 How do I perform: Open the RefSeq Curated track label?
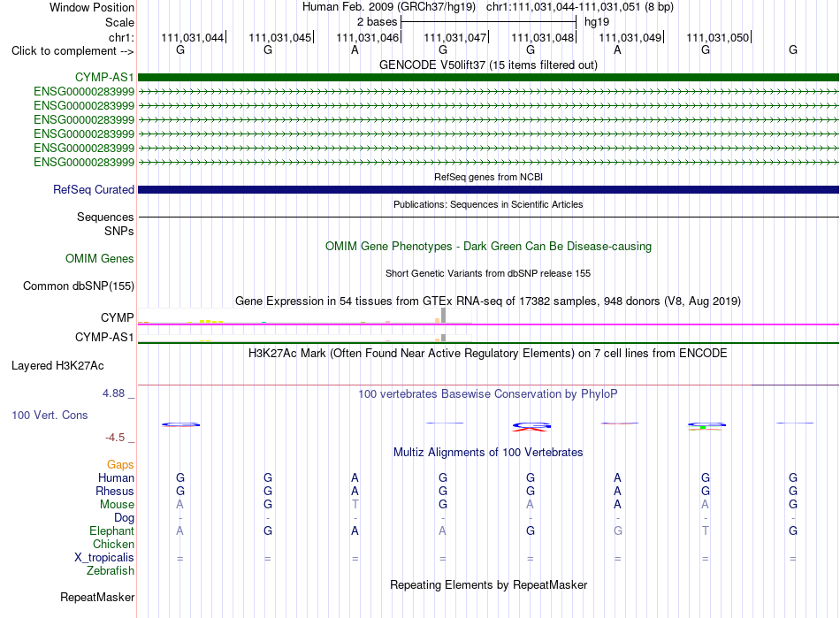(94, 189)
